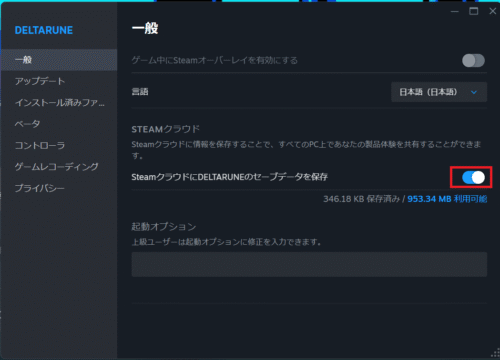Maximize the properties window
This screenshot has height=360, width=500.
click(473, 11)
